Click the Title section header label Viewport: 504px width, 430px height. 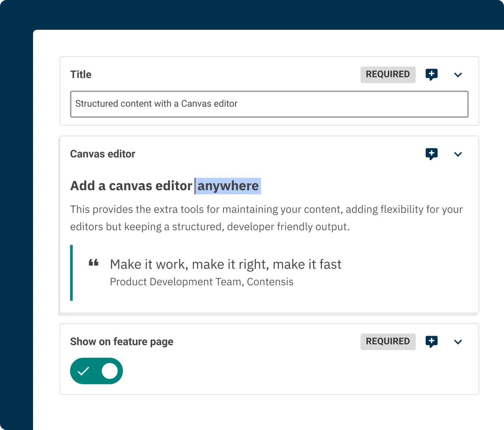pyautogui.click(x=81, y=74)
